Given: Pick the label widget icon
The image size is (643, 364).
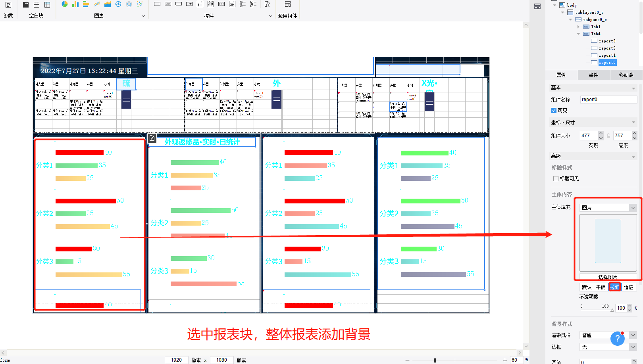Looking at the screenshot, I should (x=168, y=4).
